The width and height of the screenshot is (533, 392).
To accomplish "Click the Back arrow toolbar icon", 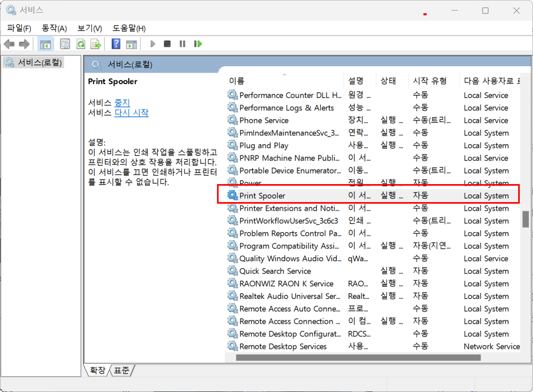I will [9, 44].
